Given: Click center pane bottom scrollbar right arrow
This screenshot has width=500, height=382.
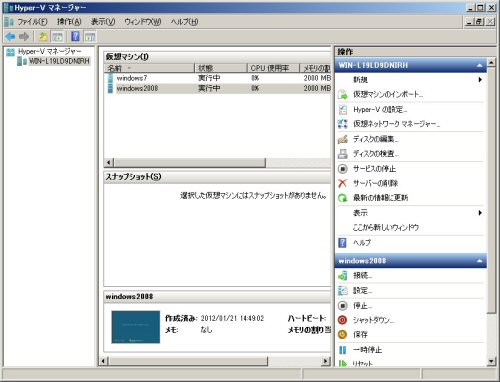Looking at the screenshot, I should pyautogui.click(x=326, y=361).
